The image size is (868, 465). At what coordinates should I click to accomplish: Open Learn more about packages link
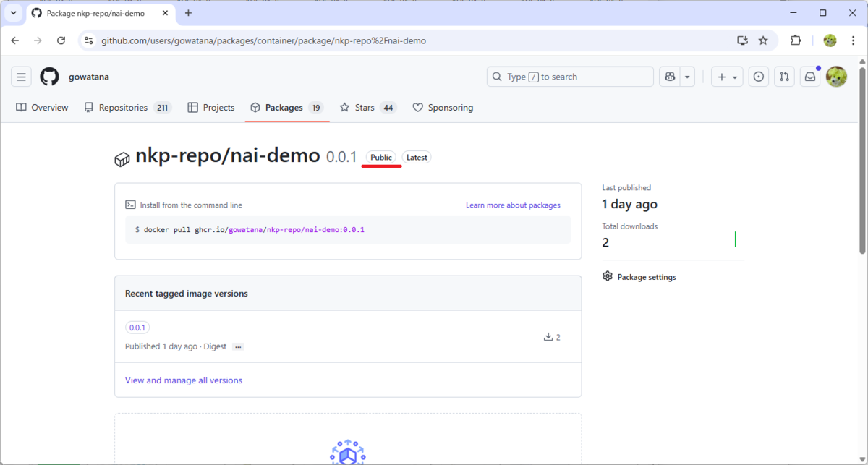click(513, 205)
